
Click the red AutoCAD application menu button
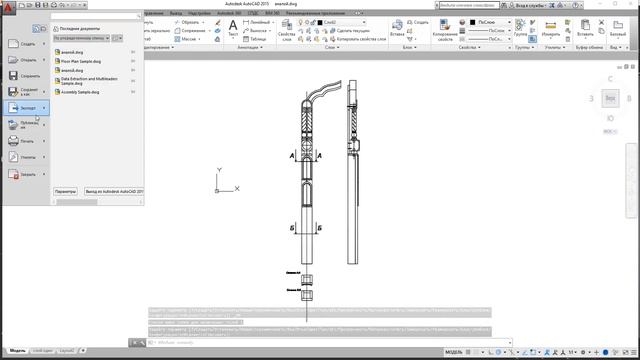click(8, 7)
